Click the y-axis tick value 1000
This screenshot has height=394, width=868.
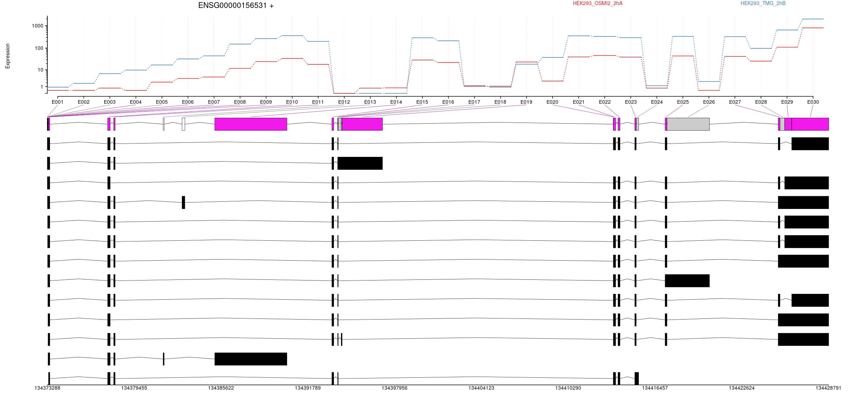click(x=38, y=26)
